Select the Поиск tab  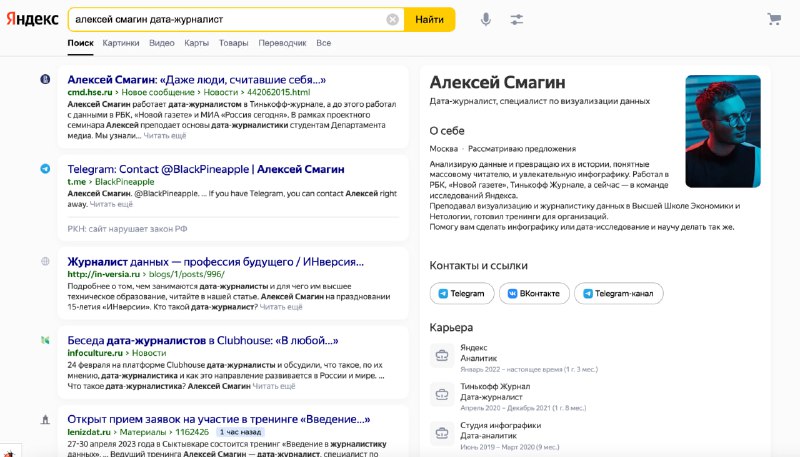(x=81, y=43)
